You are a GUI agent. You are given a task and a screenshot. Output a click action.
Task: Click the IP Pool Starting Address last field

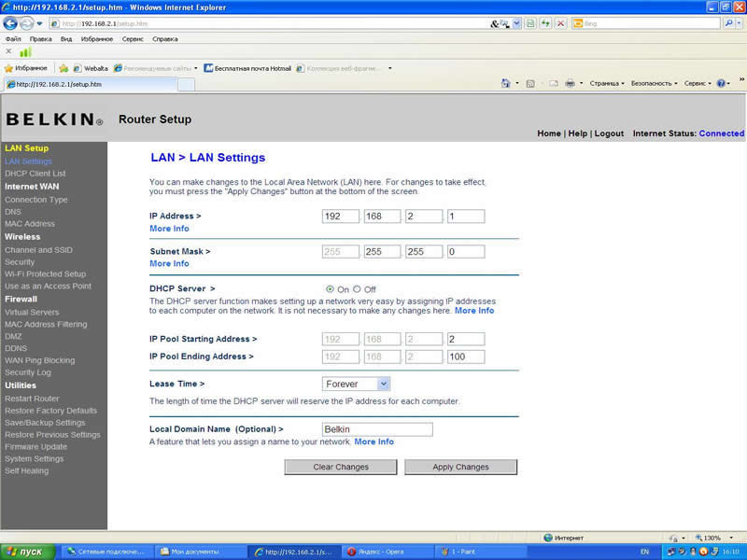point(466,339)
